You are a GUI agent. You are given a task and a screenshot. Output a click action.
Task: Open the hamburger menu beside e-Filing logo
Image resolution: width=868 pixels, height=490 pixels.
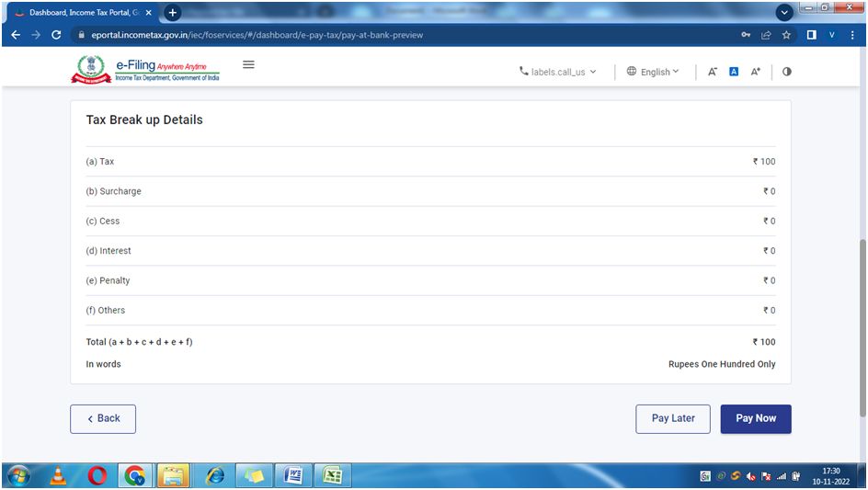pos(248,65)
